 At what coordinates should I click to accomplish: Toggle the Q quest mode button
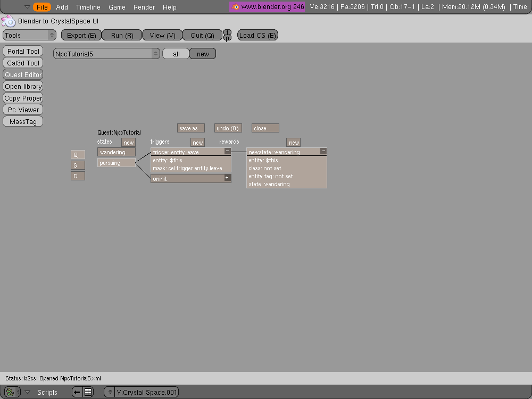tap(78, 154)
